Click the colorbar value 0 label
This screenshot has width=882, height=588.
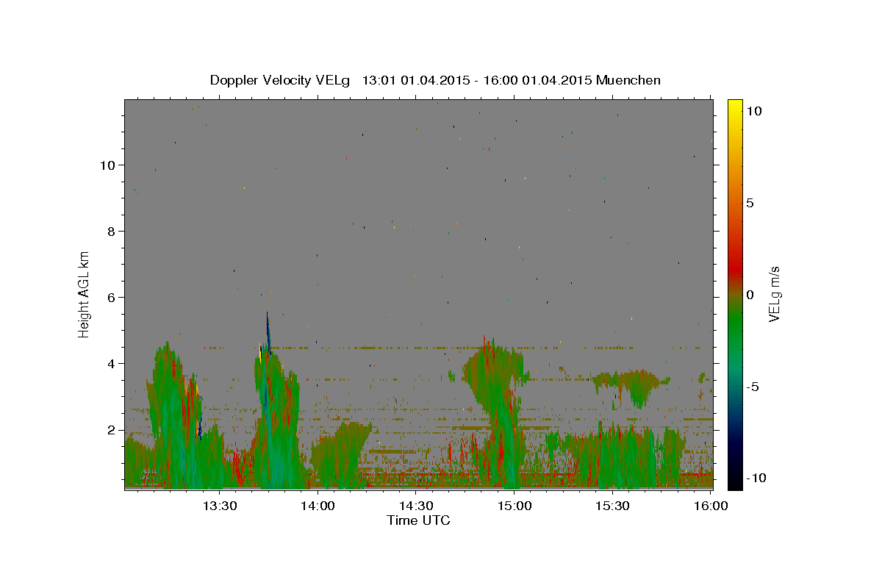[x=750, y=295]
